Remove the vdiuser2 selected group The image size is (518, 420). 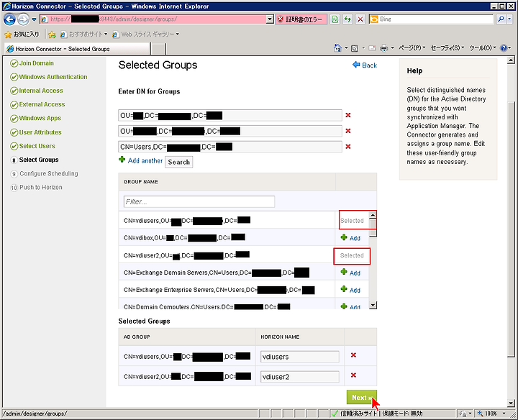pyautogui.click(x=353, y=375)
